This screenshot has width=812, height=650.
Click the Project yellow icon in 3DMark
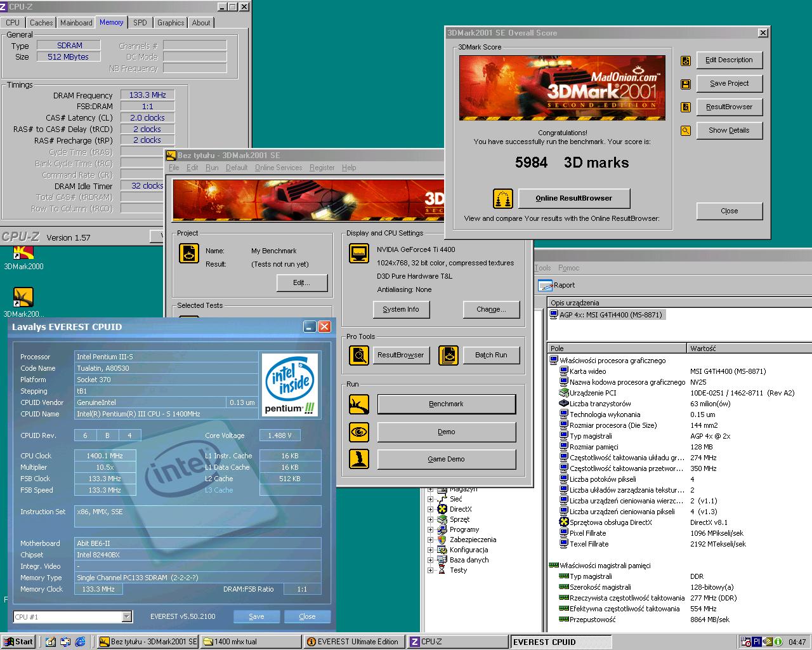click(x=189, y=253)
